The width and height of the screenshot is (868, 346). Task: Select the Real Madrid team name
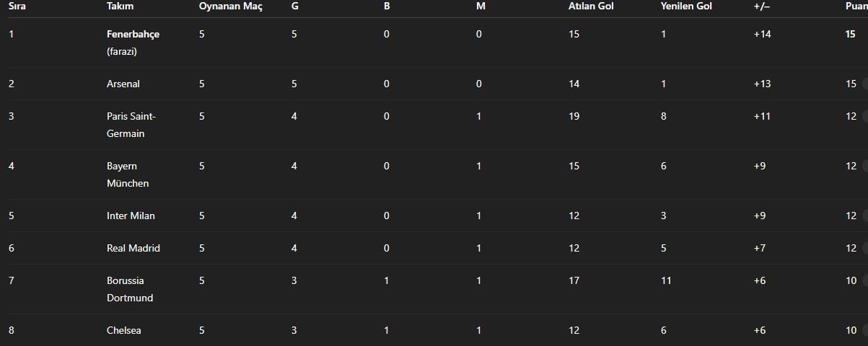[133, 249]
